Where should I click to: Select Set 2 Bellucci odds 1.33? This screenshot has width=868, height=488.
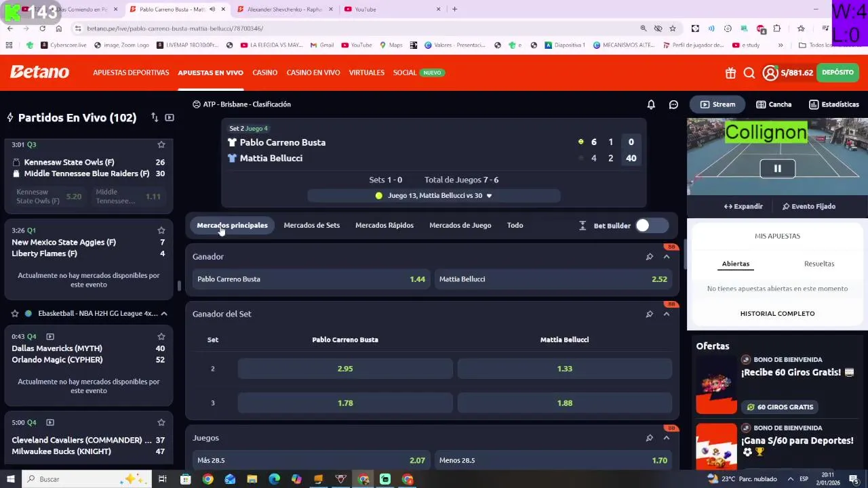tap(565, 369)
